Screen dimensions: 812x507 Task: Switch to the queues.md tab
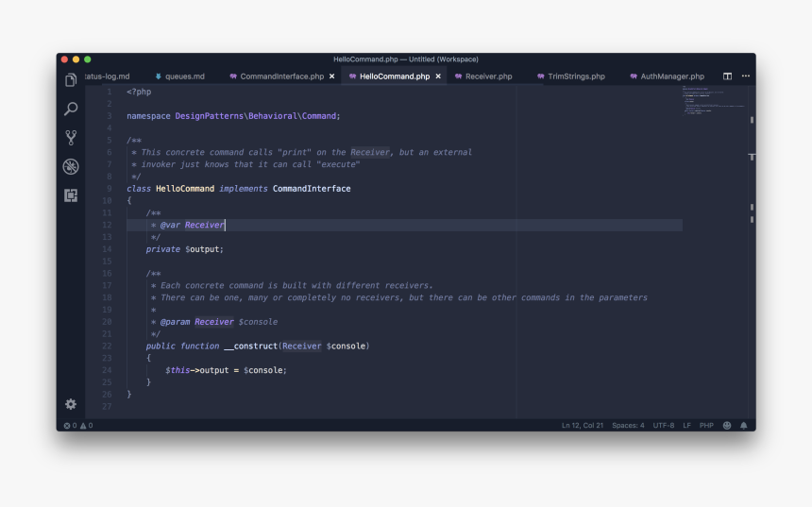184,76
